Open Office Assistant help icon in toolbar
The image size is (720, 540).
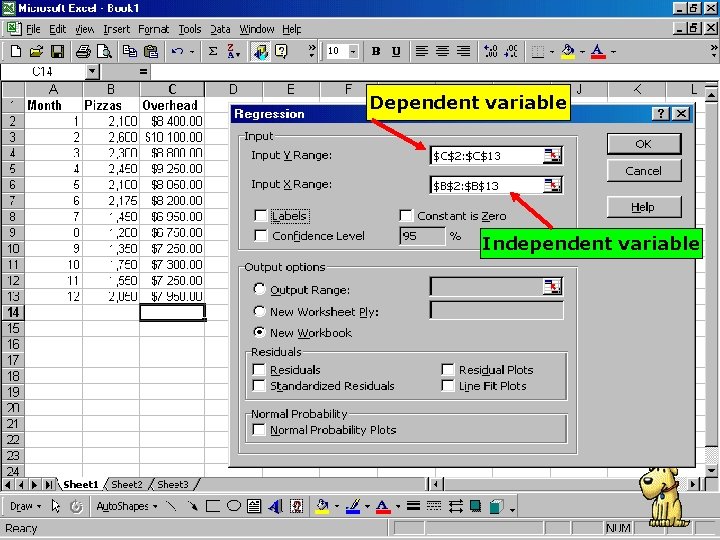tap(281, 51)
